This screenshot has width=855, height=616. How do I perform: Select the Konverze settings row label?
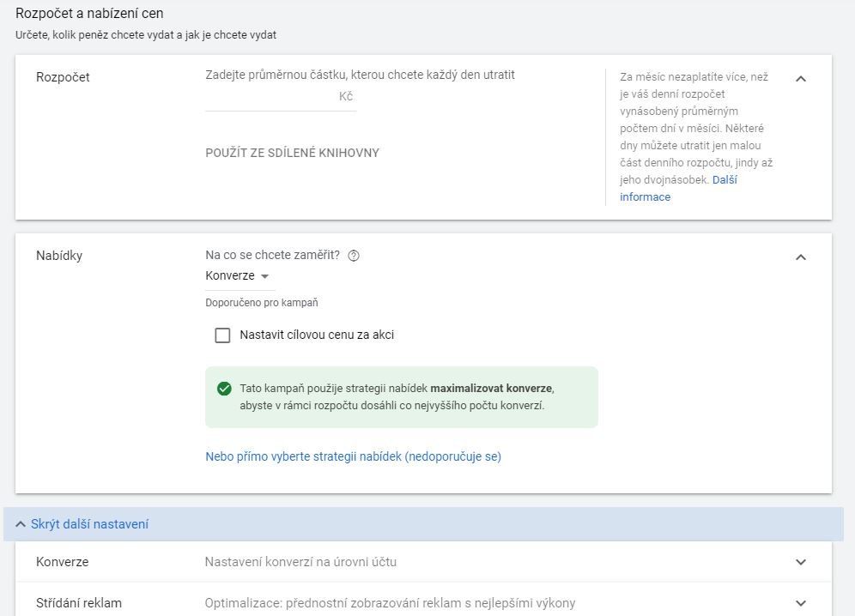point(62,562)
